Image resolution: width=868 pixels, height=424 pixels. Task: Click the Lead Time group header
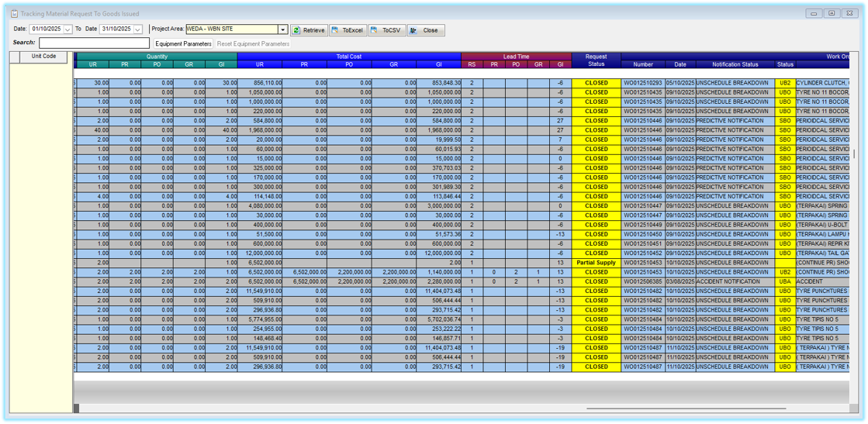click(517, 57)
